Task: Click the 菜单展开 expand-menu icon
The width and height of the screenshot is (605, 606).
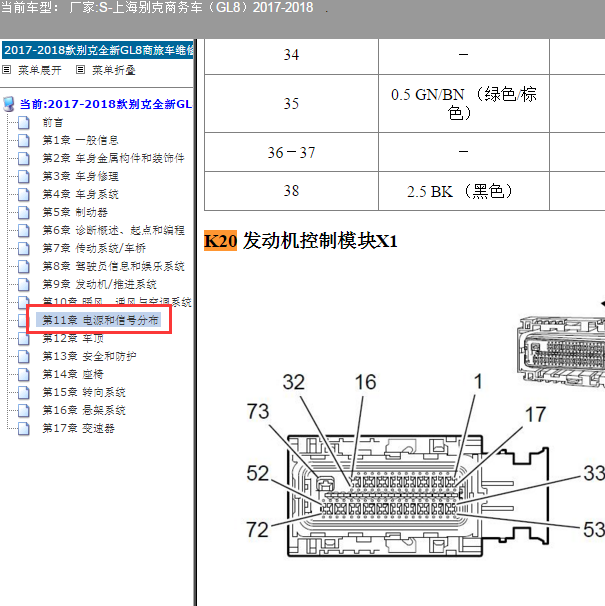Action: click(6, 70)
